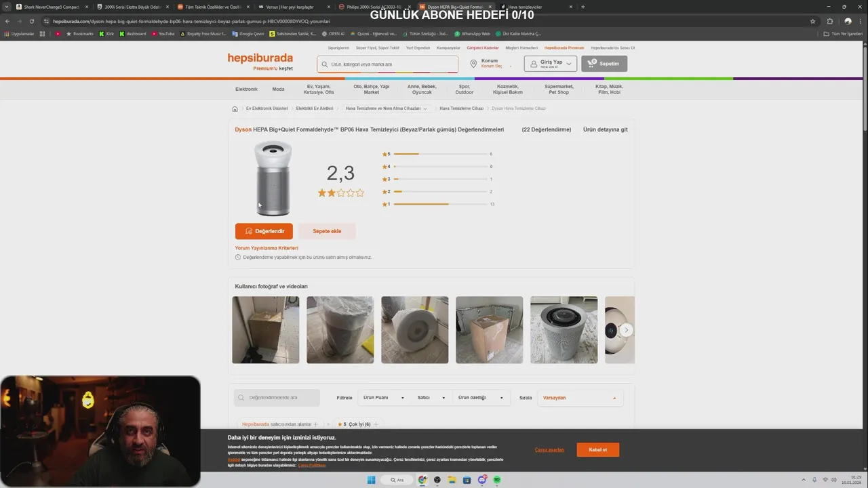Open the Varsayılan sort dropdown
This screenshot has height=488, width=868.
coord(580,398)
